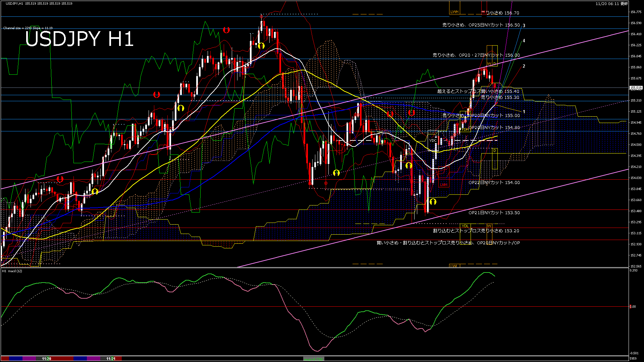Click the Channel size and Slope info text

[x=28, y=28]
